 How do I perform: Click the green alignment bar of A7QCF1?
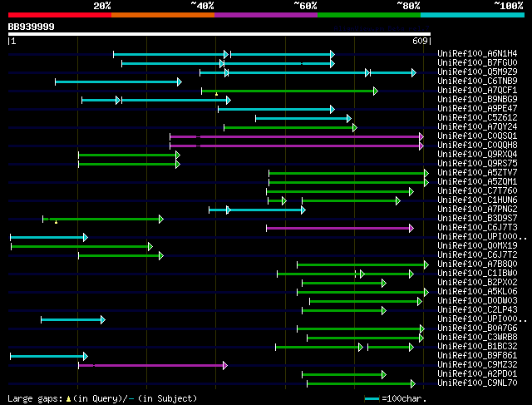click(290, 91)
